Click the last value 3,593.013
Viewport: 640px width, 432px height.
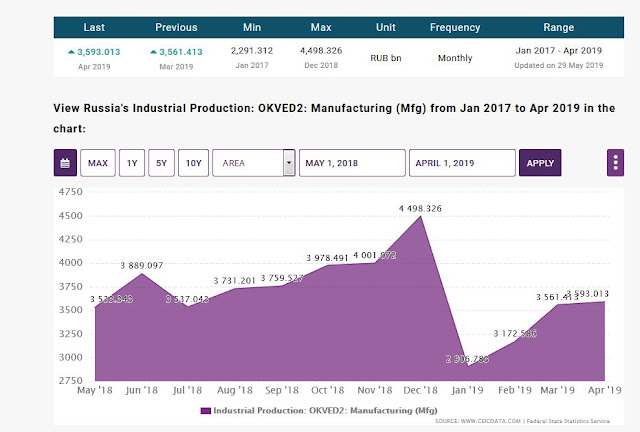tap(99, 52)
